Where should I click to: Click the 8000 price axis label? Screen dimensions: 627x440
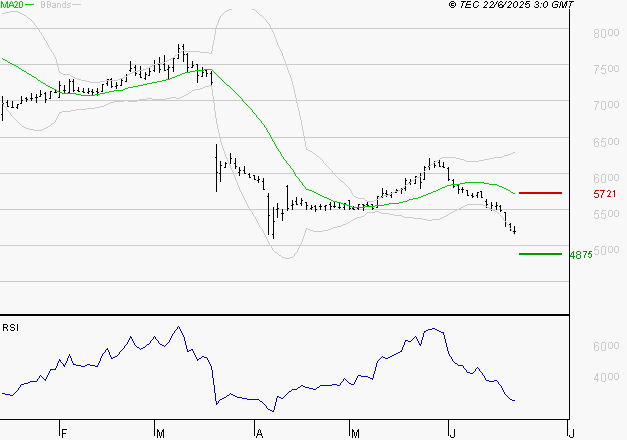[606, 33]
